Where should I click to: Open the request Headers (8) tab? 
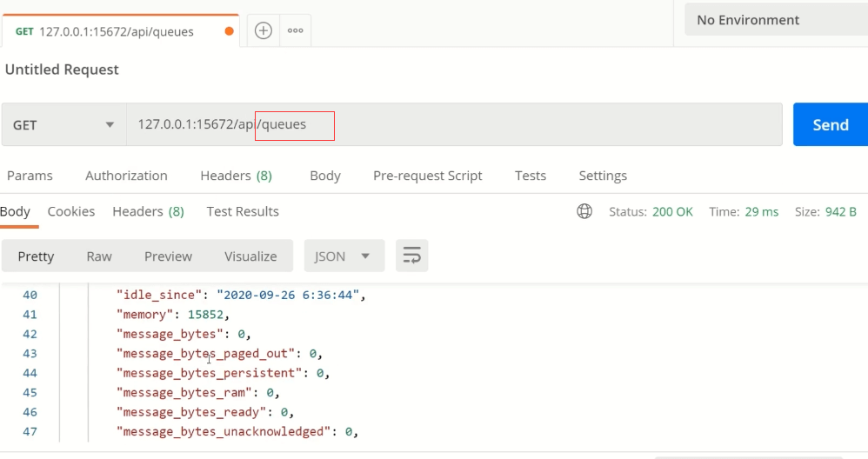[236, 176]
